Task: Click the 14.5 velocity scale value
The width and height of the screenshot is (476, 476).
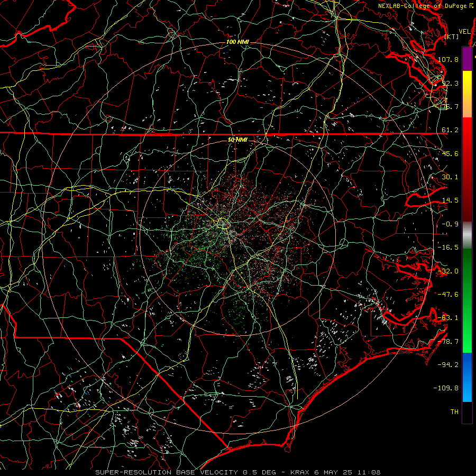Action: click(450, 200)
